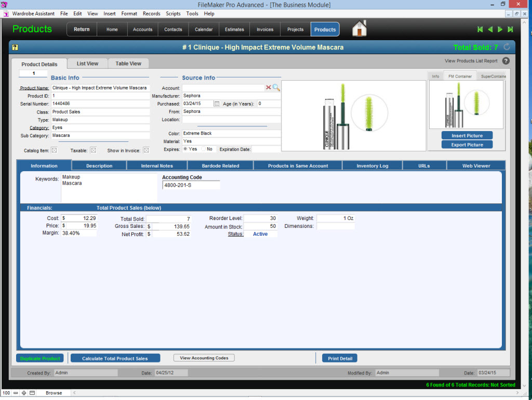Toggle the Show in Invoice checkbox

[x=146, y=150]
